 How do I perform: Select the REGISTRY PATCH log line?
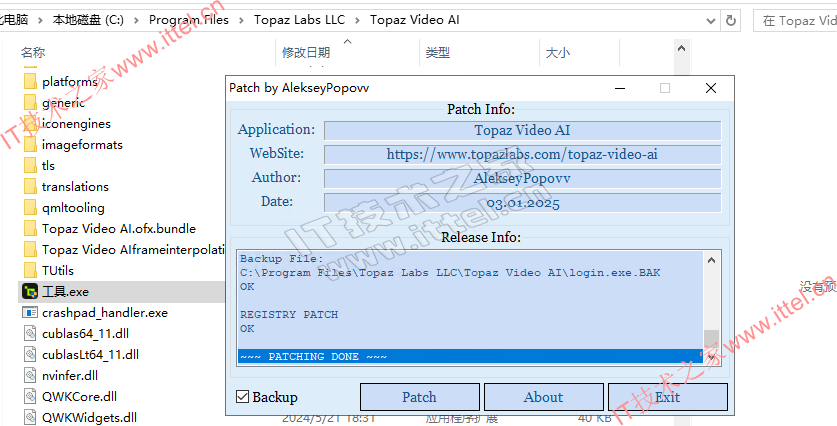(x=289, y=315)
